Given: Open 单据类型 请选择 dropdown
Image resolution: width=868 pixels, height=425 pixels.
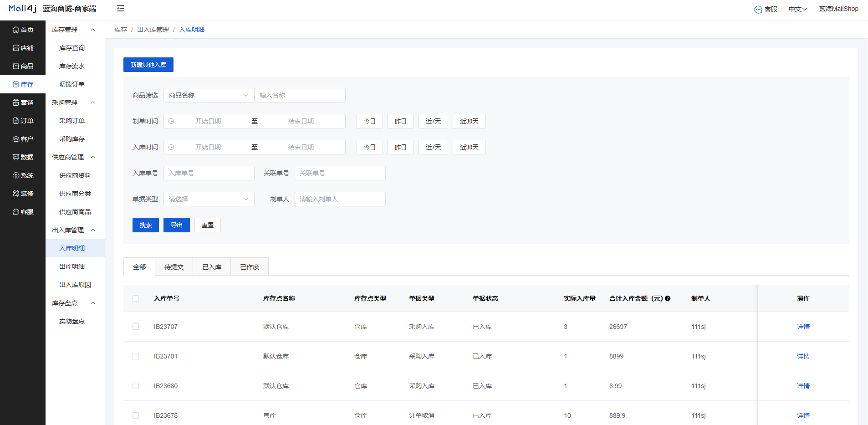Looking at the screenshot, I should coord(209,199).
